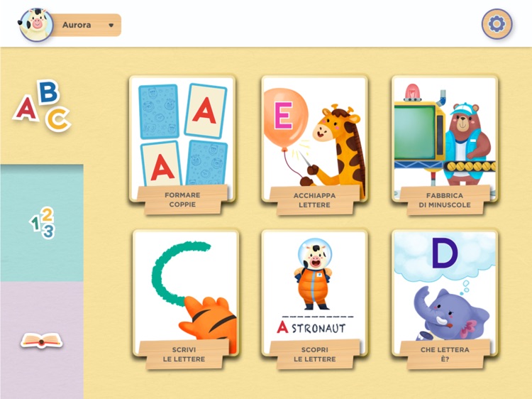Select the ABC letters category
The height and width of the screenshot is (399, 532).
(42, 106)
